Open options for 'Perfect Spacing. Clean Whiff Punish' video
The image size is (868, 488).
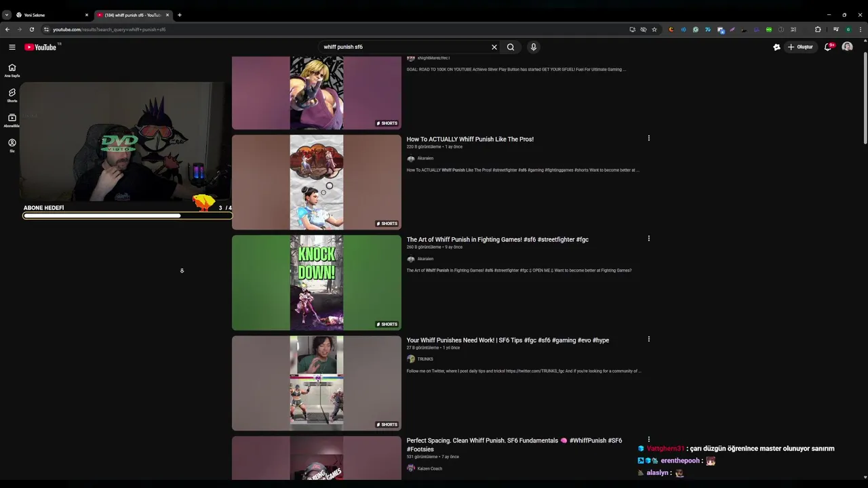point(649,439)
